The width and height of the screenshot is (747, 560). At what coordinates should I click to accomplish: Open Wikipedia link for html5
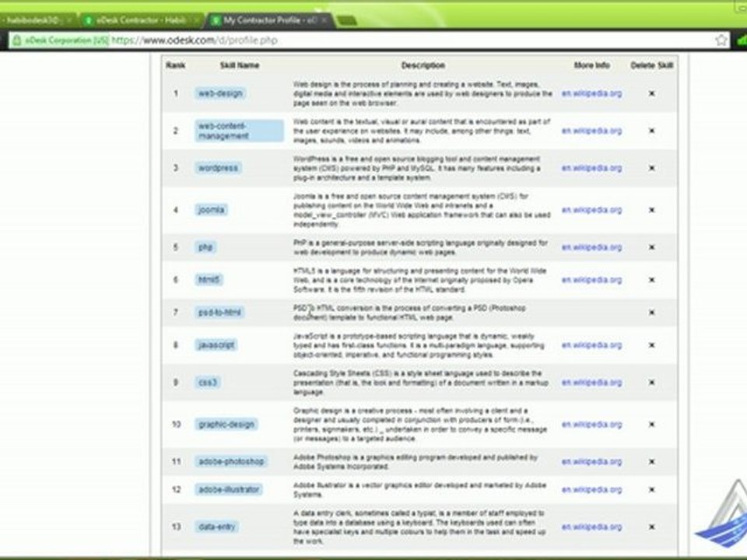coord(591,280)
